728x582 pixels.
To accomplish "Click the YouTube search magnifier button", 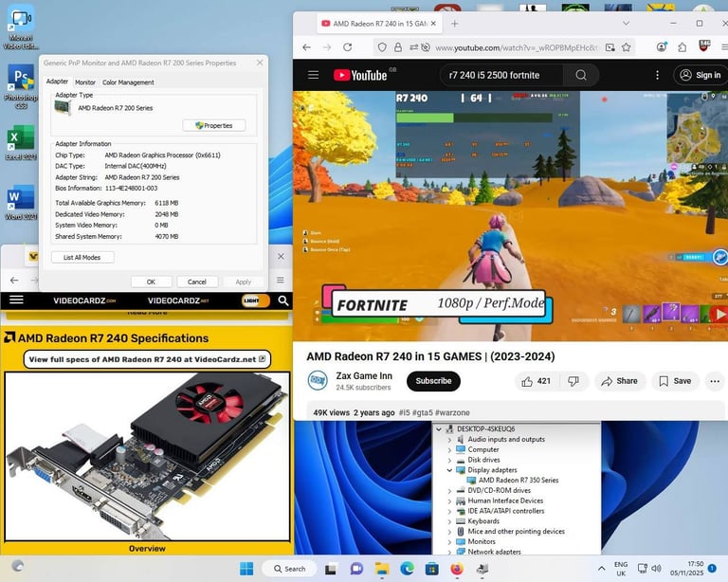I will click(581, 75).
